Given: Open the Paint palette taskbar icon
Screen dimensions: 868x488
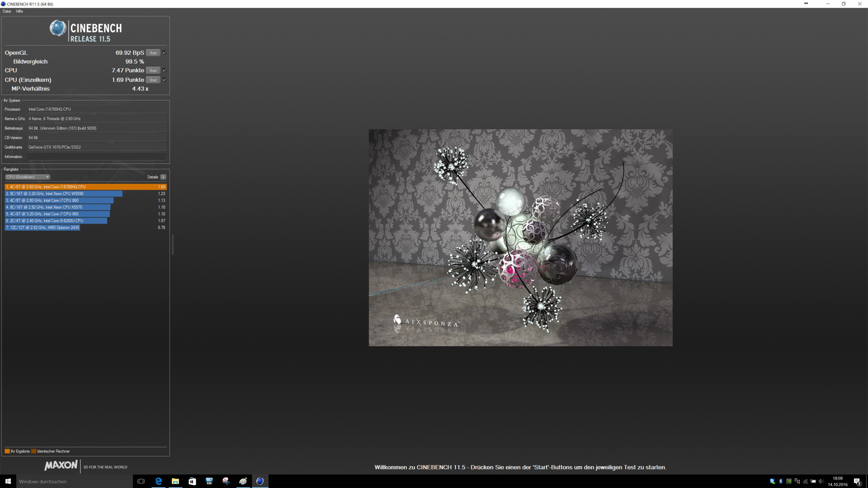Looking at the screenshot, I should pyautogui.click(x=243, y=481).
